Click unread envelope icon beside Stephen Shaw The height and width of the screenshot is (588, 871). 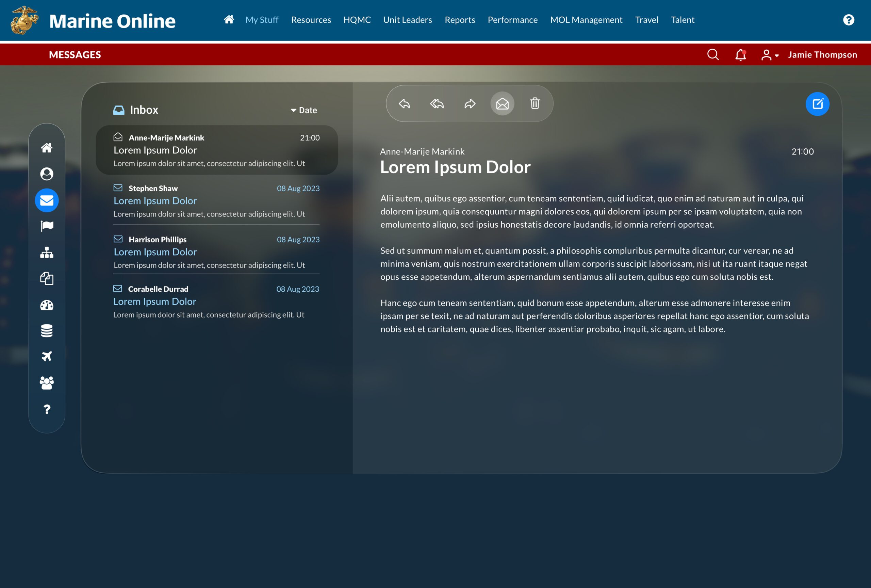pyautogui.click(x=118, y=188)
